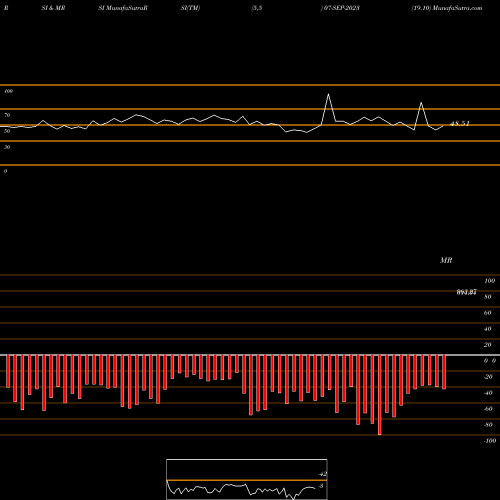
Task: Click the '0' label on the RSI axis
Action: click(5, 171)
